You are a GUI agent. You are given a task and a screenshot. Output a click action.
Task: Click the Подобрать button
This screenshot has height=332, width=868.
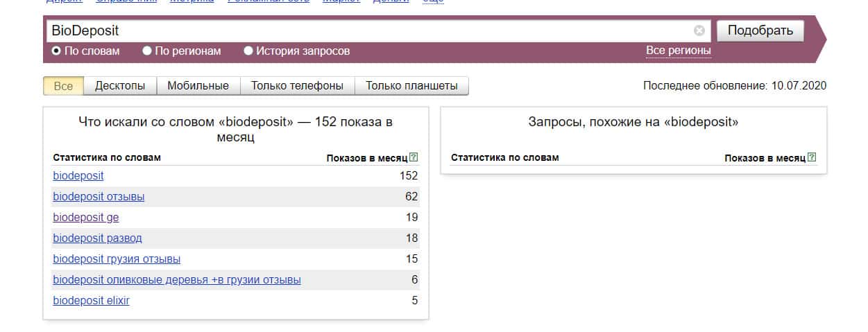760,30
